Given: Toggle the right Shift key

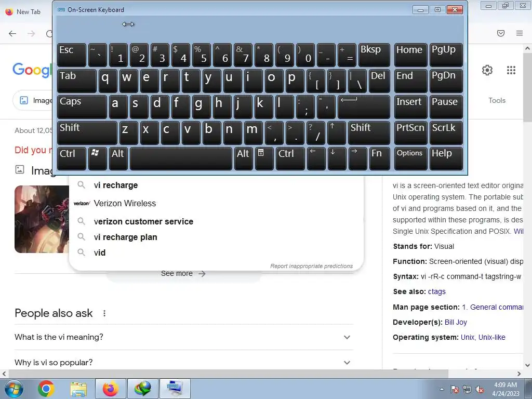Looking at the screenshot, I should [369, 132].
